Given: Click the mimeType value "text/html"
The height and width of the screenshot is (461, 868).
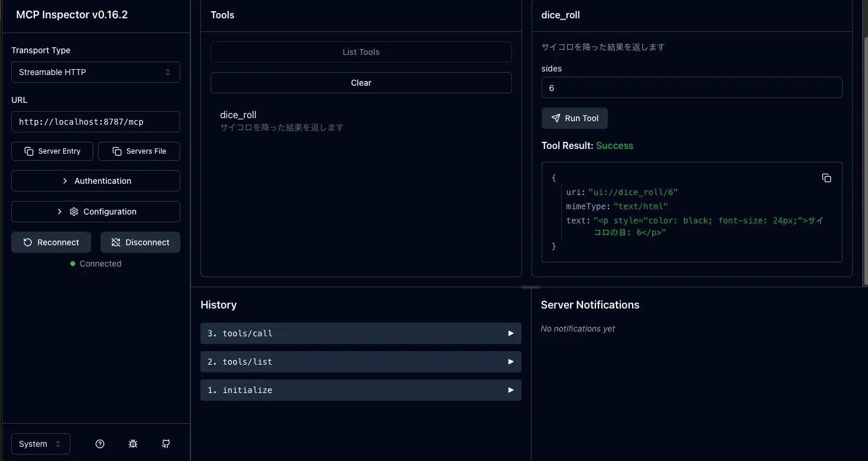Looking at the screenshot, I should point(640,206).
